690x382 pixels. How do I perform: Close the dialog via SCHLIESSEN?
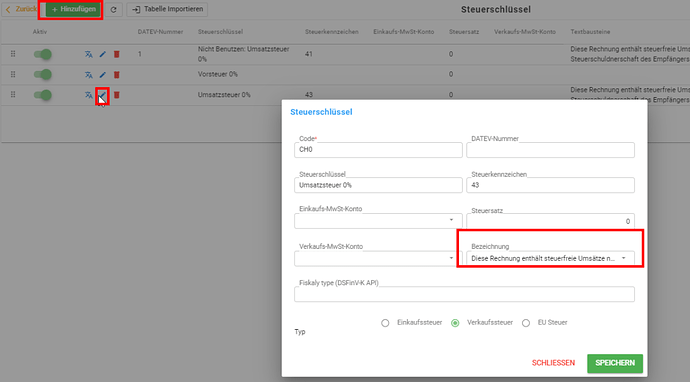(x=553, y=363)
